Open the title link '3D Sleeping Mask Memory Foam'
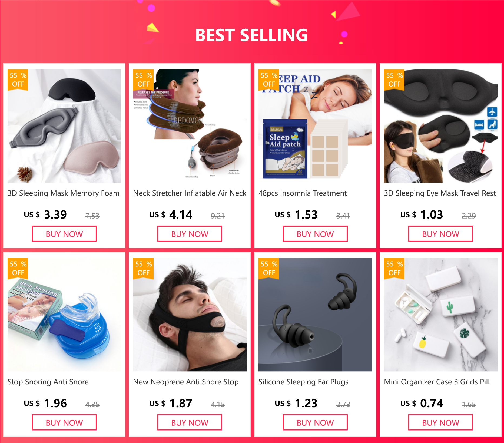Image resolution: width=504 pixels, height=443 pixels. (x=64, y=193)
